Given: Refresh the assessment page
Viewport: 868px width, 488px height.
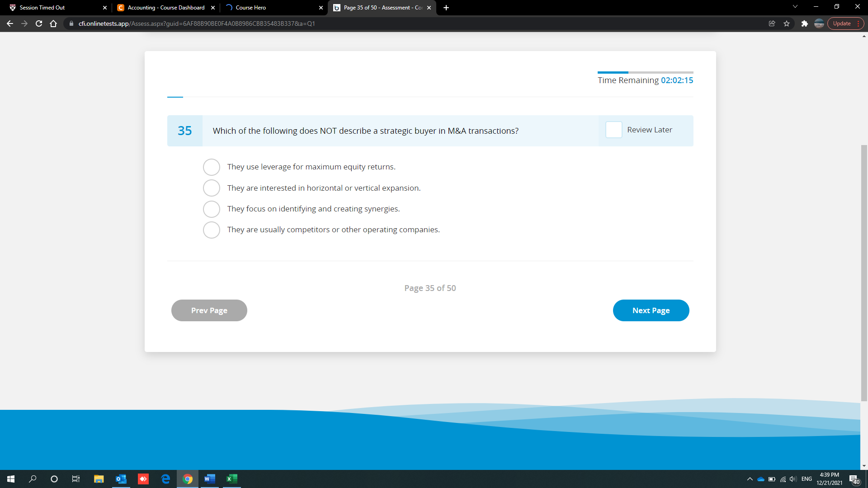Looking at the screenshot, I should [38, 23].
